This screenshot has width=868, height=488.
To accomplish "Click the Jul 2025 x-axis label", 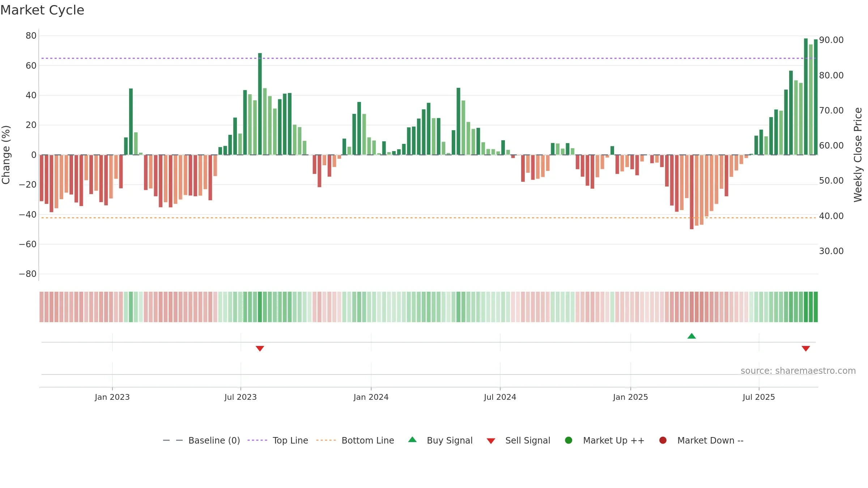I will coord(759,397).
